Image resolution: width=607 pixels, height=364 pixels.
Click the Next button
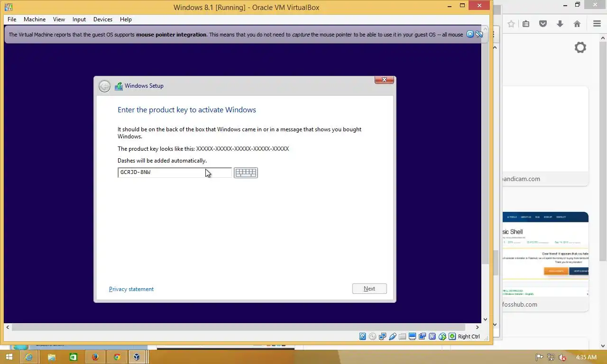coord(369,289)
